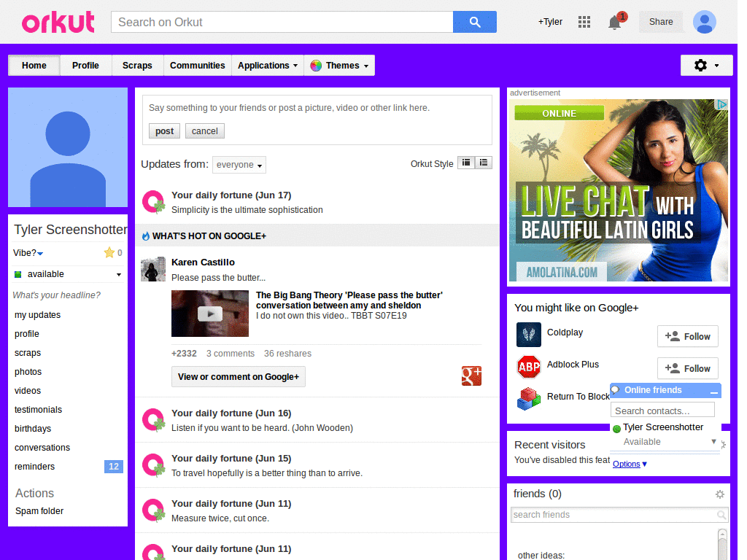Open the Home tab
This screenshot has width=747, height=560.
pyautogui.click(x=34, y=65)
